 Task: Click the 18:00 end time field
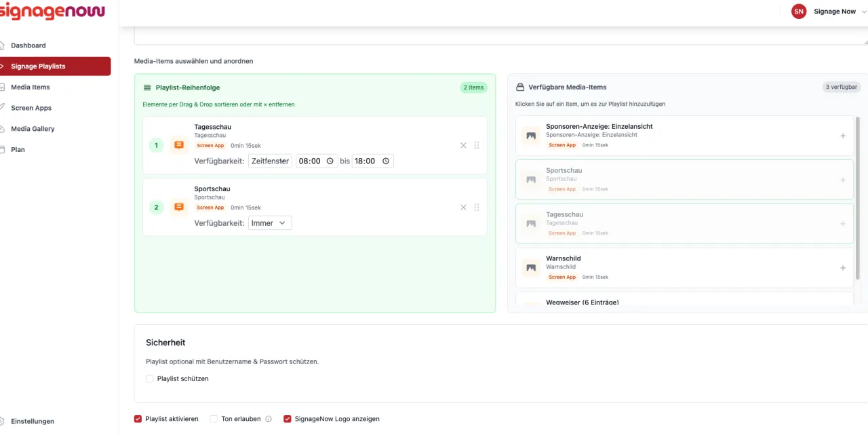coord(373,161)
